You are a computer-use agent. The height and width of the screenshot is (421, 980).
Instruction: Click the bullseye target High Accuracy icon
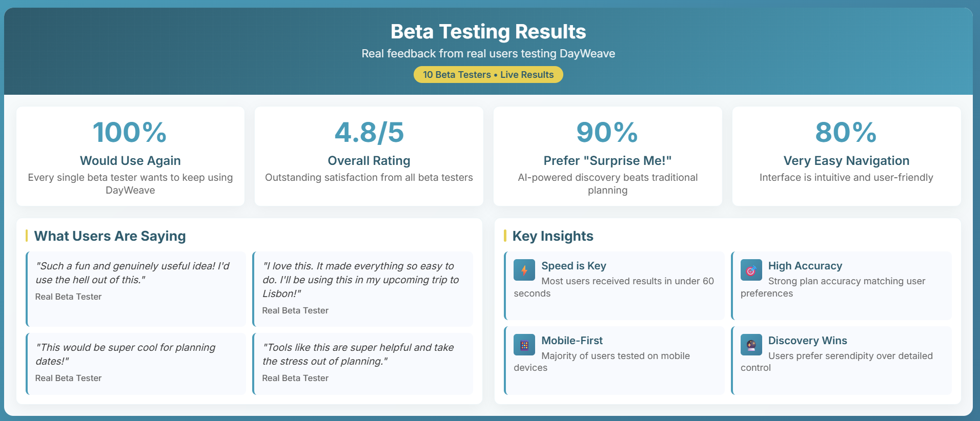coord(751,270)
